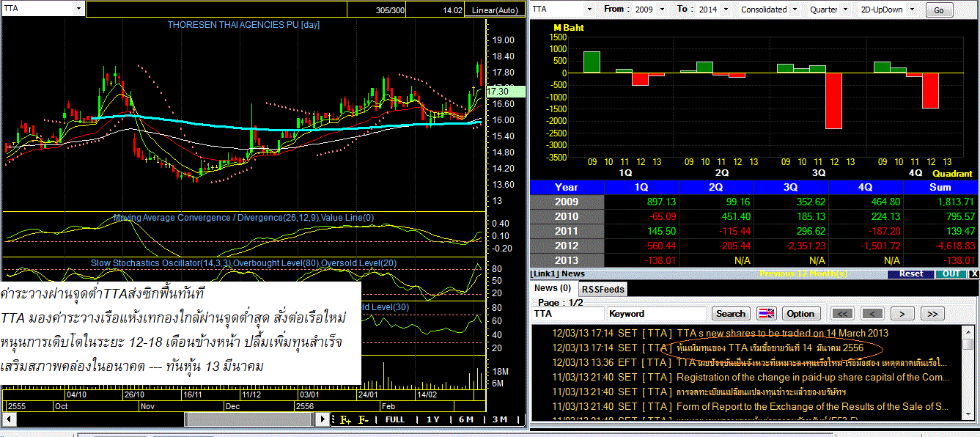Select 6M chart time range

tap(466, 419)
